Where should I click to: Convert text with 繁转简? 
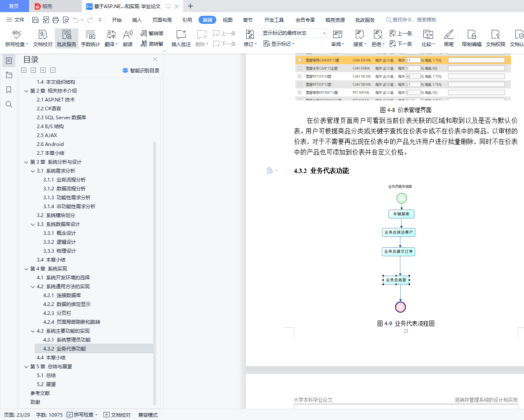[x=152, y=34]
